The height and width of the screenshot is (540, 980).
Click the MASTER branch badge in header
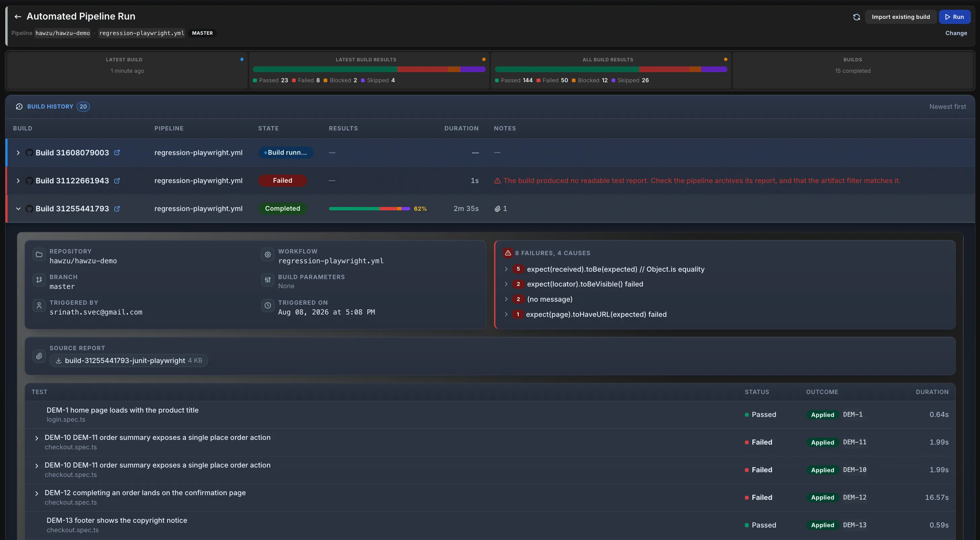tap(202, 33)
